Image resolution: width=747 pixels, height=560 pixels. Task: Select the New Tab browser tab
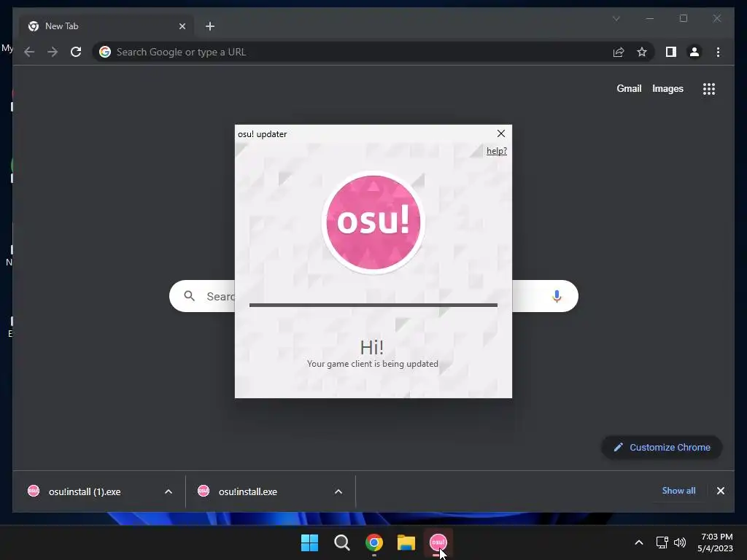tap(106, 26)
